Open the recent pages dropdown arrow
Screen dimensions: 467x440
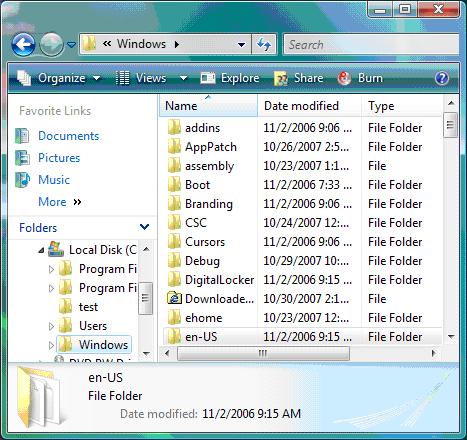click(x=71, y=44)
